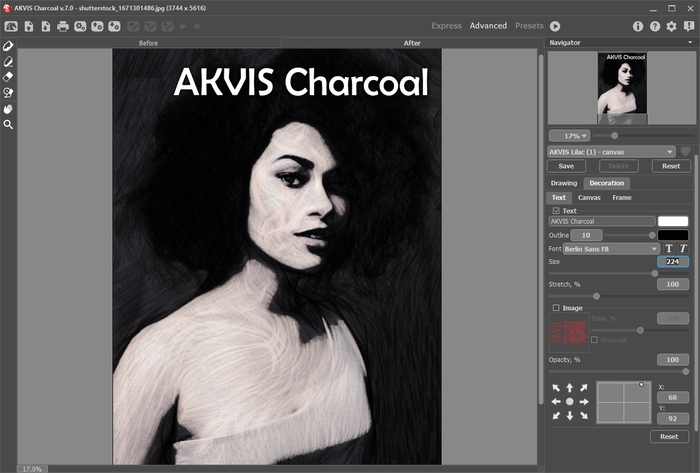Click the bottom Reset button

(x=669, y=437)
